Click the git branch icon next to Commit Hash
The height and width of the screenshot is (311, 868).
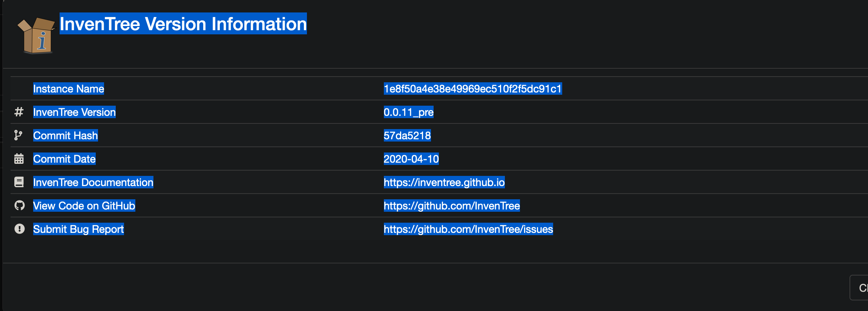tap(18, 135)
